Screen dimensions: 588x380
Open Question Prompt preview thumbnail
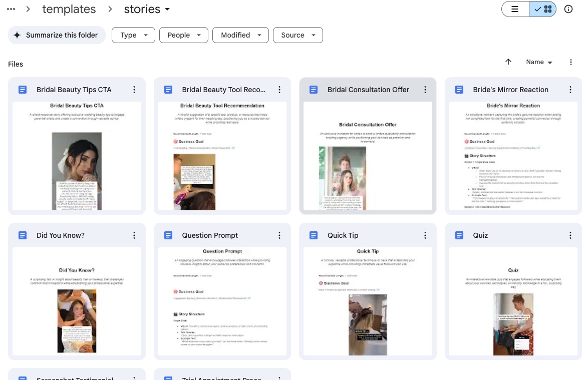(222, 301)
